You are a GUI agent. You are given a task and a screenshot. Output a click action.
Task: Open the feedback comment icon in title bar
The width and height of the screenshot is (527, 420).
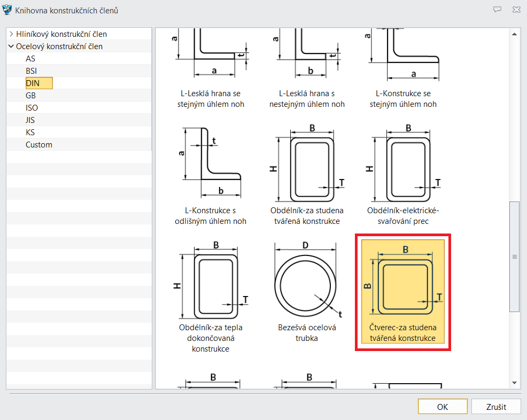[x=497, y=10]
